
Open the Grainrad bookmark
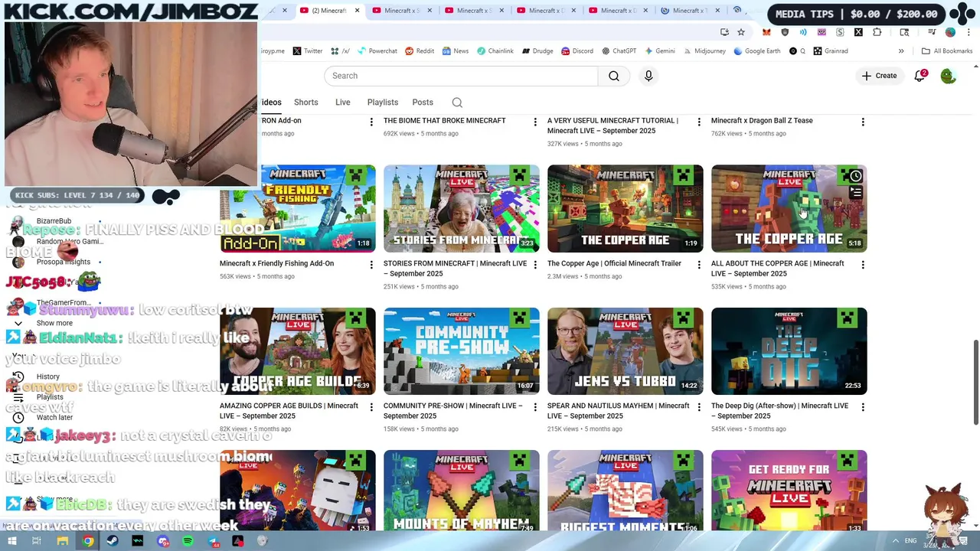[x=831, y=51]
